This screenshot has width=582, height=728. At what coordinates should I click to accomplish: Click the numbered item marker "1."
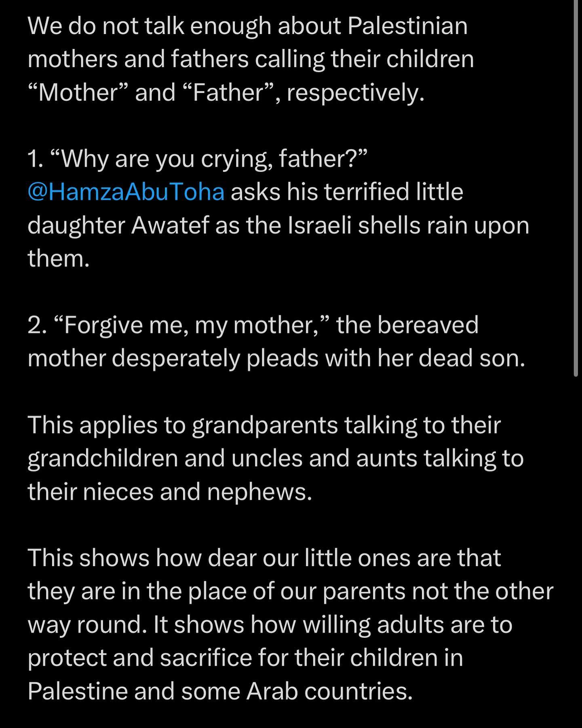pyautogui.click(x=35, y=159)
